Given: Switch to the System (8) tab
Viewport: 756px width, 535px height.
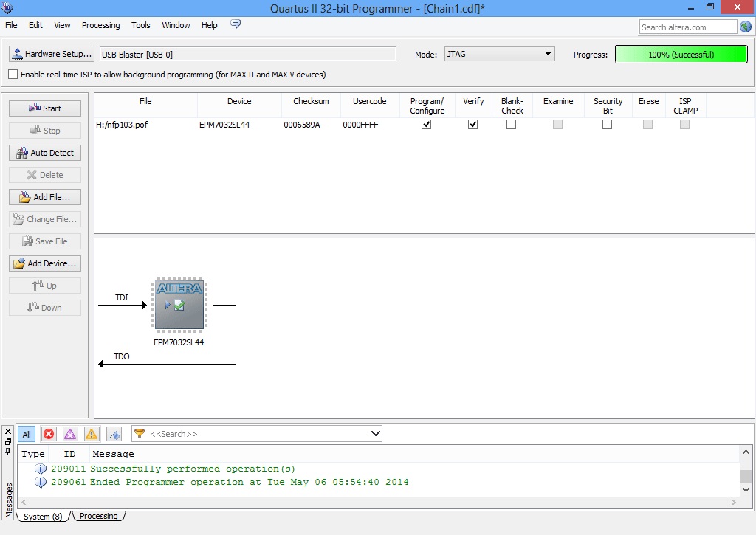Looking at the screenshot, I should click(43, 517).
